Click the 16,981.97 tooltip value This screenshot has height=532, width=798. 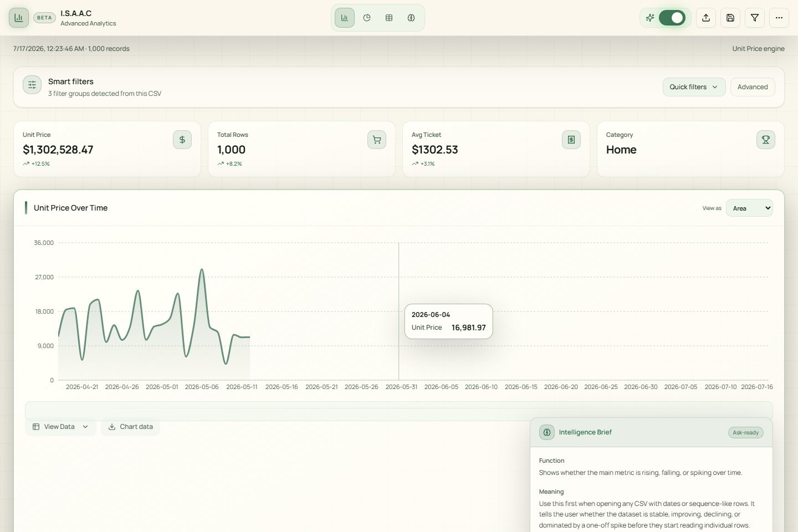pos(469,328)
